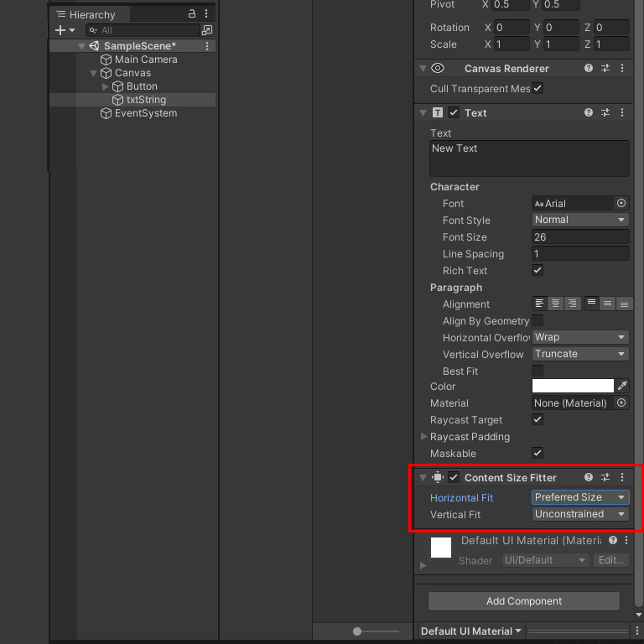Disable the Text component checkbox
Screen dimensions: 644x644
454,112
